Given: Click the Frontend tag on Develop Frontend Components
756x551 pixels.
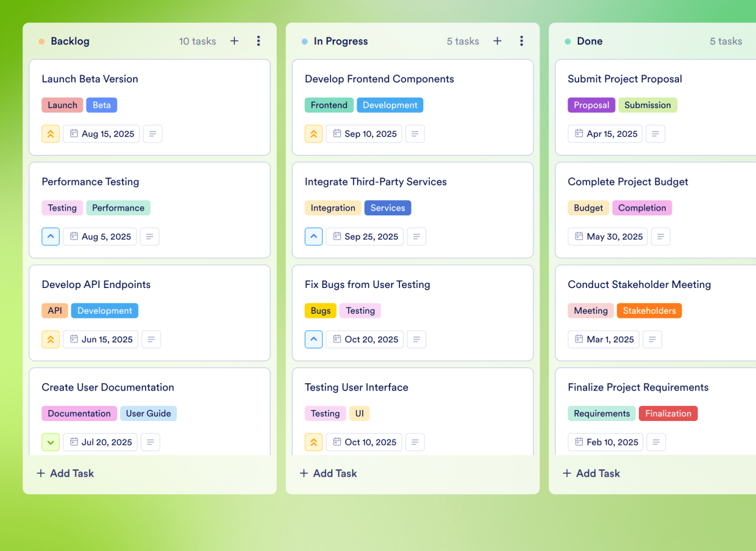Looking at the screenshot, I should [x=329, y=104].
